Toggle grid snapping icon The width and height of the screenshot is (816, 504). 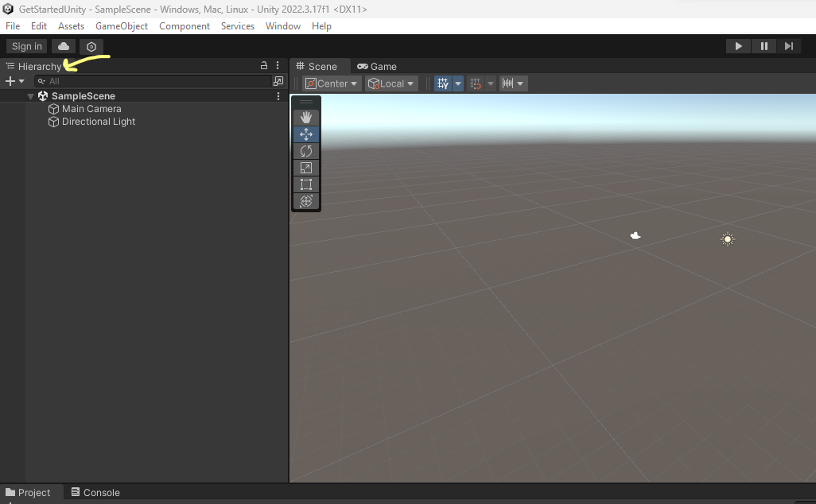(475, 83)
